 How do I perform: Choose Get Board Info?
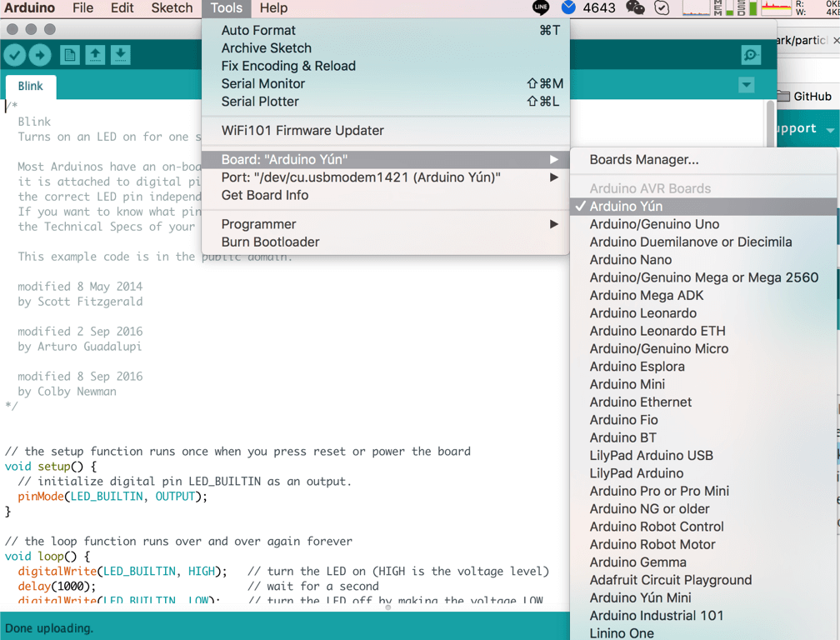[x=386, y=195]
